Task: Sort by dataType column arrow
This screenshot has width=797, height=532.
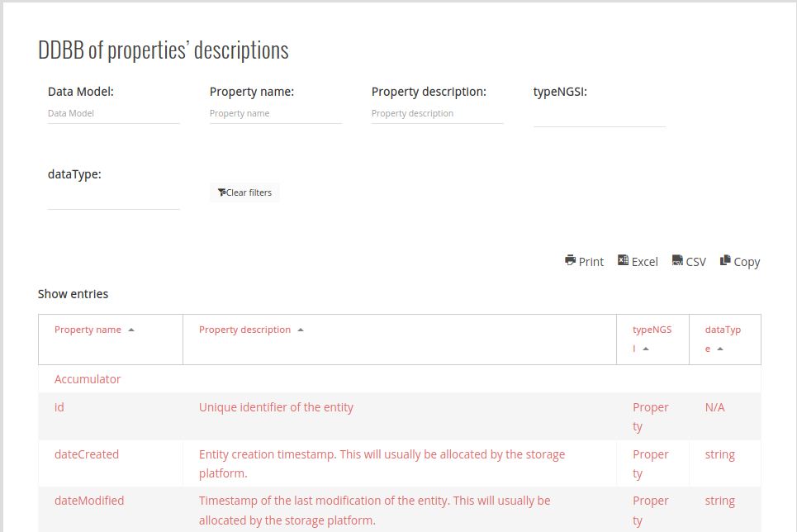Action: [x=720, y=349]
